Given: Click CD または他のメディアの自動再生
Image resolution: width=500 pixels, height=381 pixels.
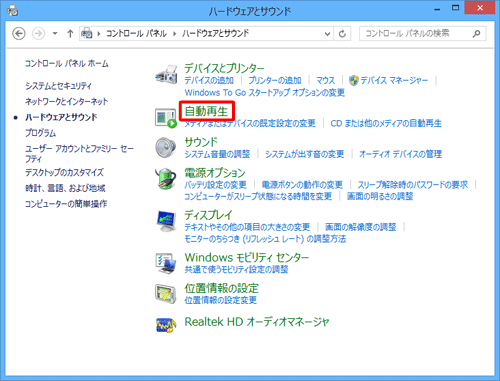Looking at the screenshot, I should [386, 123].
